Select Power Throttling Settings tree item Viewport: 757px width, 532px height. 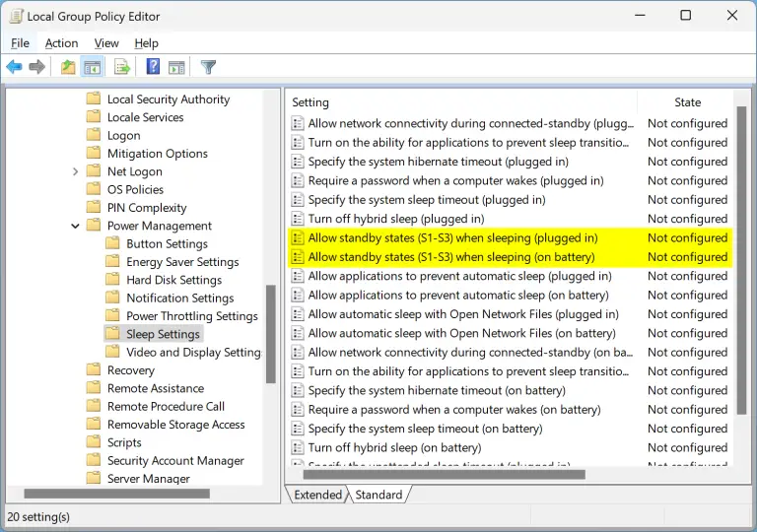tap(192, 315)
